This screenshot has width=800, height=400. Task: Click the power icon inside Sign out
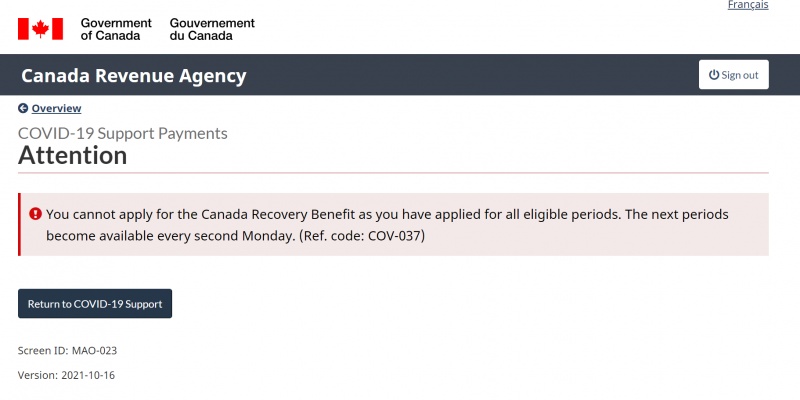(714, 75)
